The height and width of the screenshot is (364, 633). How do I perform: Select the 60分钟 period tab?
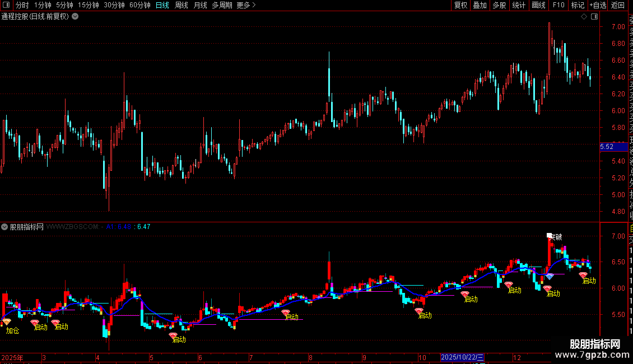(140, 5)
